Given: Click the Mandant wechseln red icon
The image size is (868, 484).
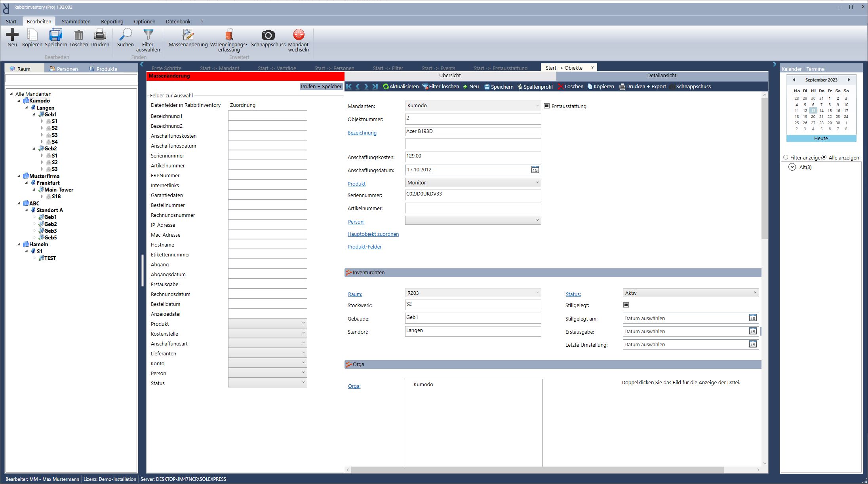Looking at the screenshot, I should point(298,36).
